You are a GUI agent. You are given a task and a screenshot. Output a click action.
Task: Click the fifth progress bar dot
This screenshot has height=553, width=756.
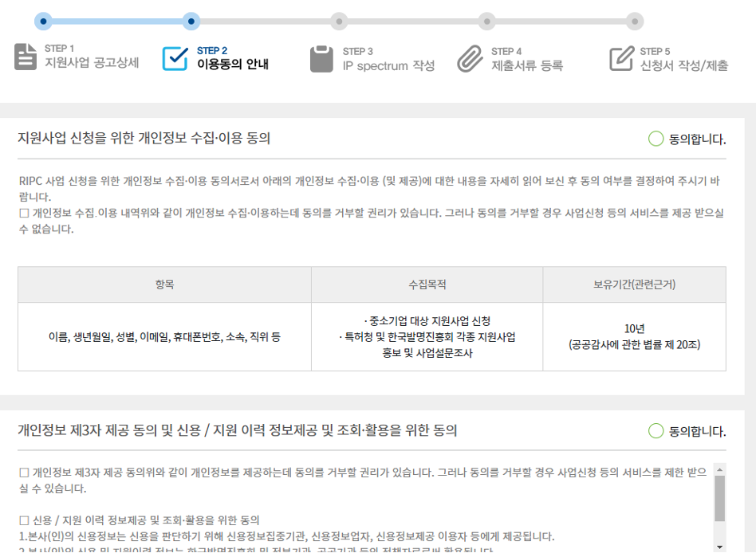click(x=634, y=21)
